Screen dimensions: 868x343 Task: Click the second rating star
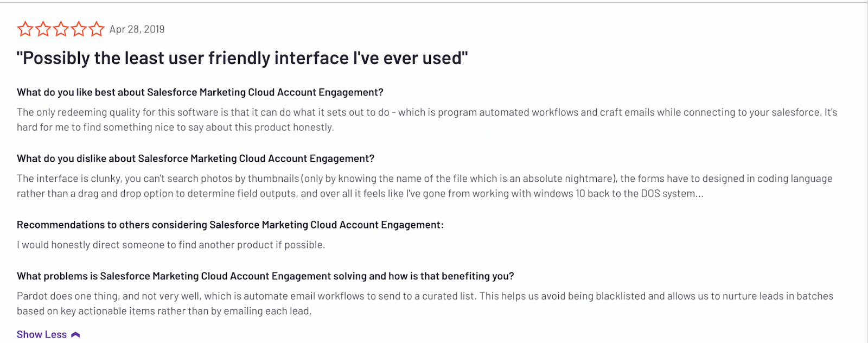point(43,29)
